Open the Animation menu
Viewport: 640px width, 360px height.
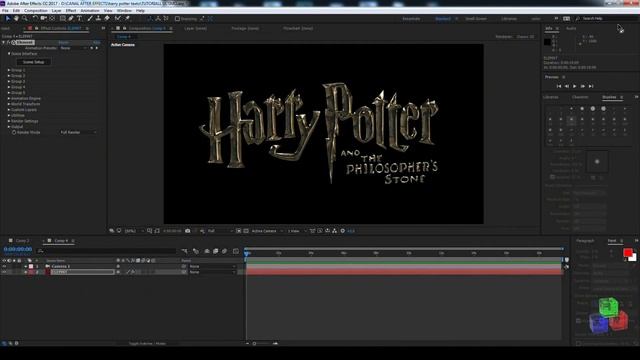tap(90, 11)
